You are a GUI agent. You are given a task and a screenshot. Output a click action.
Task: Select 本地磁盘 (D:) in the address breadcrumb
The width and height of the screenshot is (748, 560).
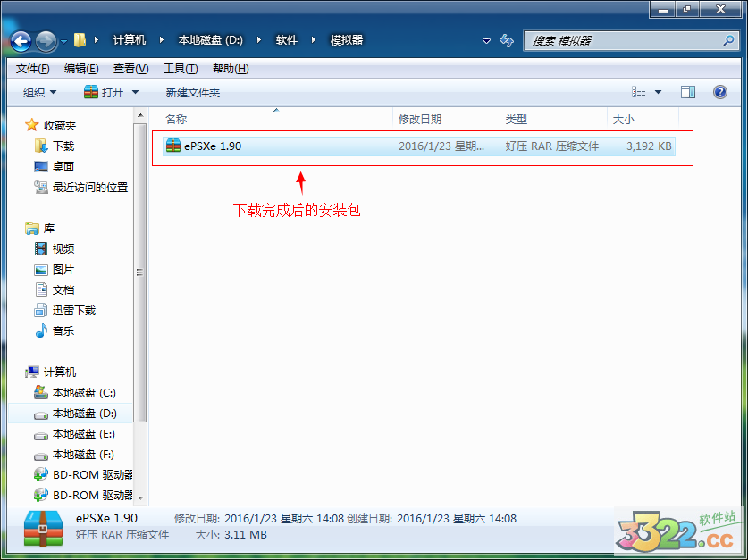pyautogui.click(x=210, y=40)
